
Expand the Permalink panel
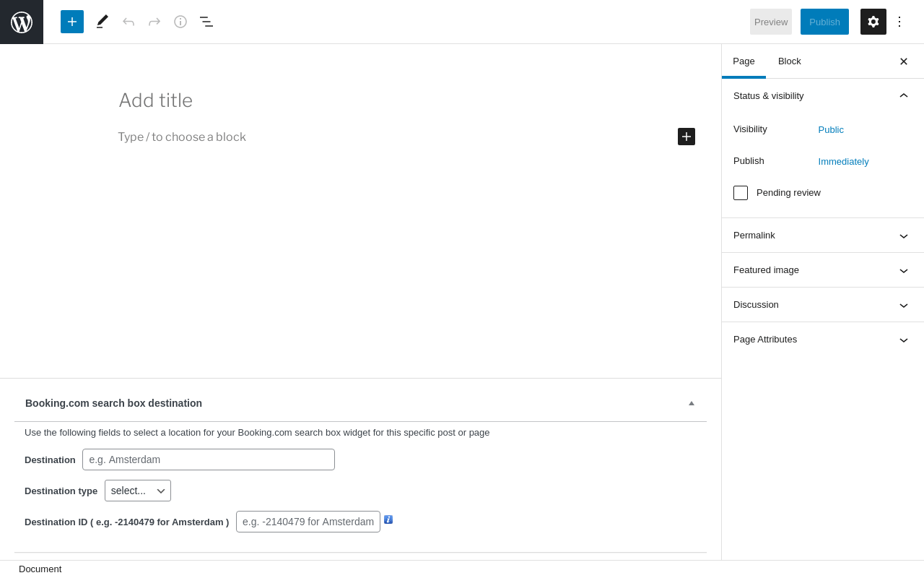tap(822, 236)
